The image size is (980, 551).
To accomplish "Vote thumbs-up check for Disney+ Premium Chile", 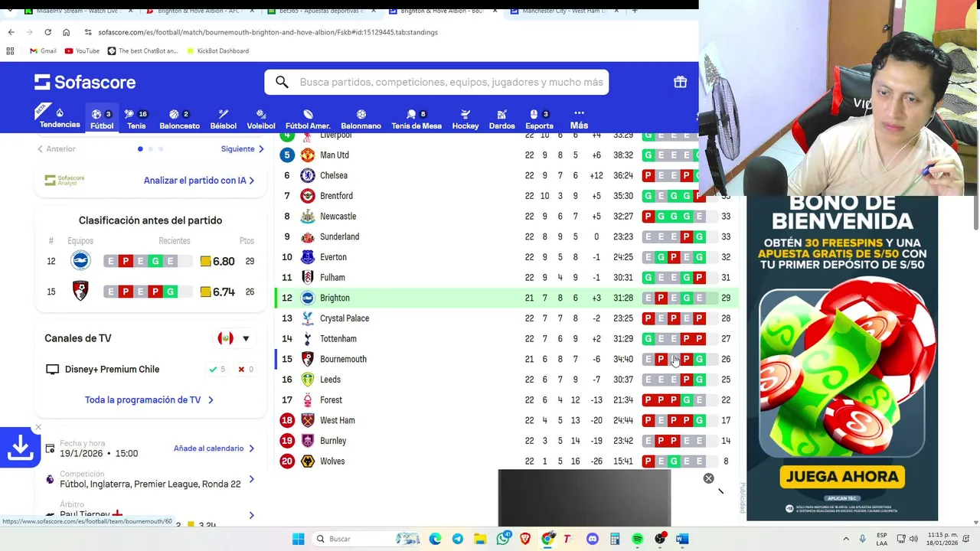I will coord(217,369).
